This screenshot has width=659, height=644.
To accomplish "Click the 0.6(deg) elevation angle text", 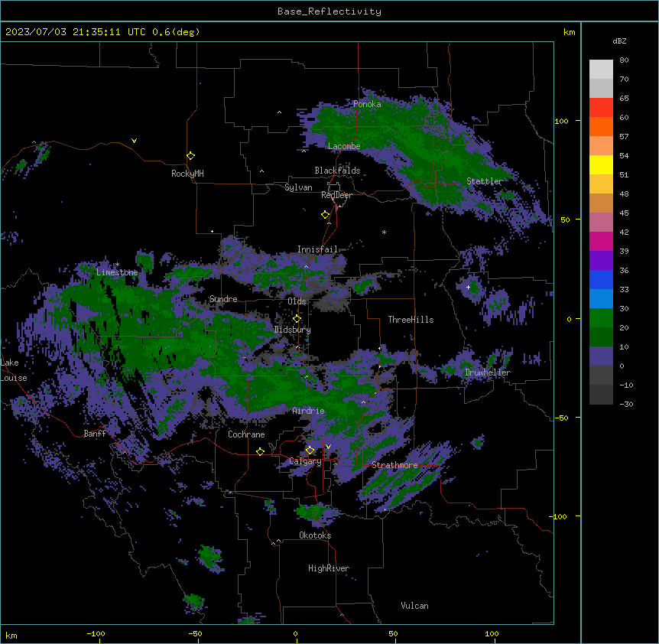I will tap(176, 32).
